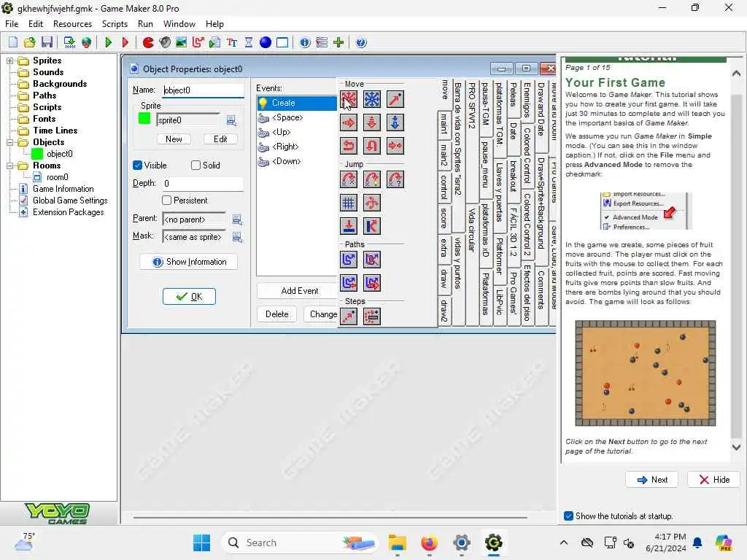This screenshot has width=747, height=560.
Task: Select the Speed Horizontal action icon
Action: coord(349,122)
